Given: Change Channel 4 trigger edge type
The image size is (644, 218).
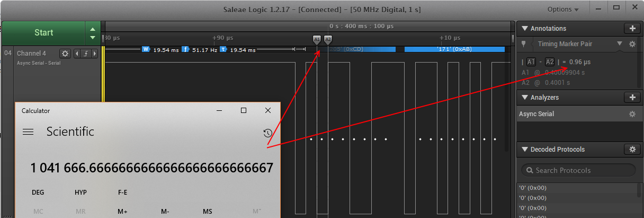Looking at the screenshot, I should pyautogui.click(x=87, y=53).
